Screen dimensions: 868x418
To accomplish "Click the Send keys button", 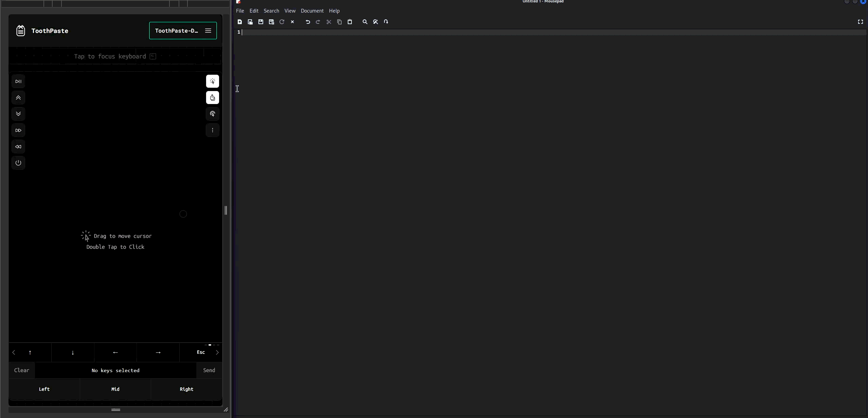I will (x=209, y=370).
